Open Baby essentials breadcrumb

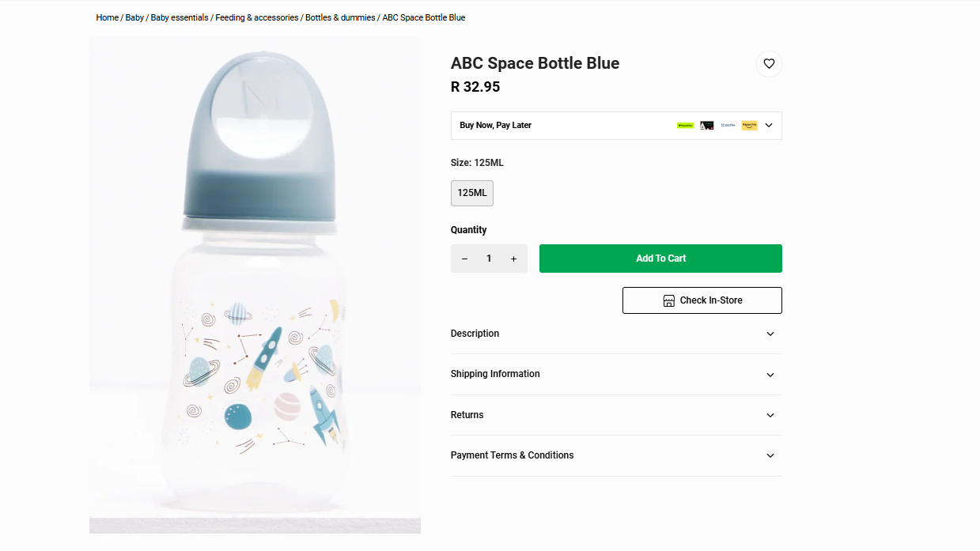(180, 17)
